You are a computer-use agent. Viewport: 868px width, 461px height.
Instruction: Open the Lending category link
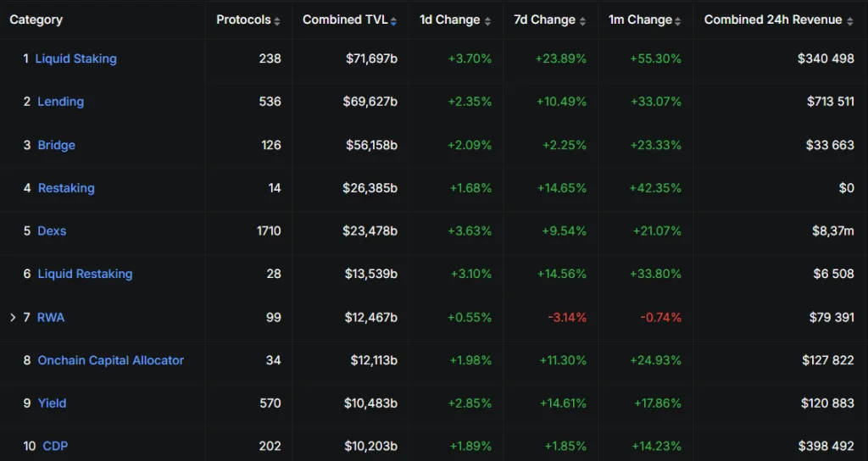pos(60,102)
